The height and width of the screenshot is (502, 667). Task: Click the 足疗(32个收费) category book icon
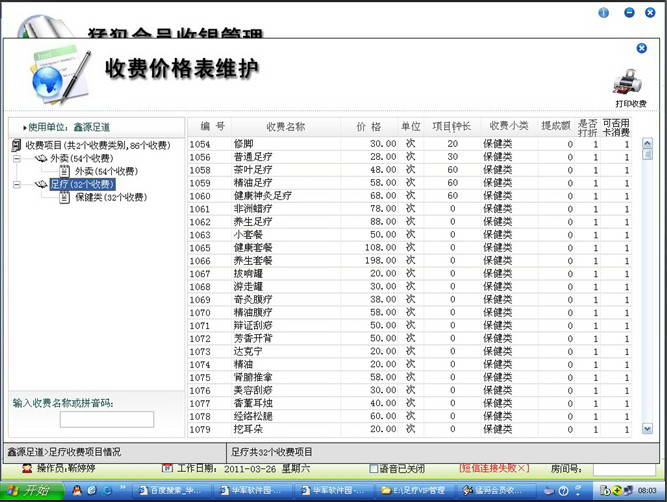point(41,184)
